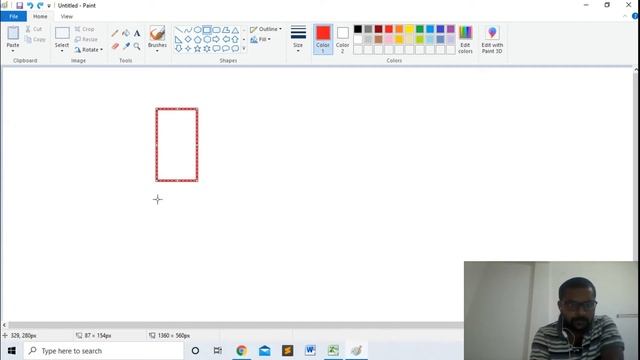
Task: Pick the green color swatch
Action: pos(420,29)
